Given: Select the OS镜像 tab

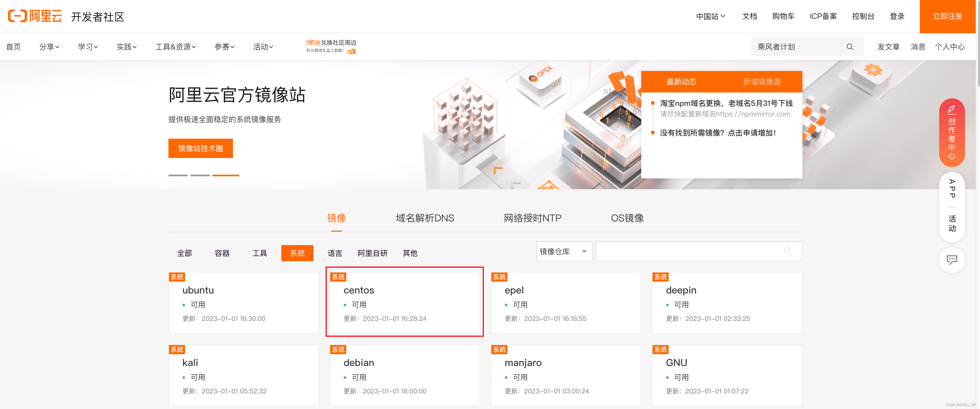Looking at the screenshot, I should [627, 218].
